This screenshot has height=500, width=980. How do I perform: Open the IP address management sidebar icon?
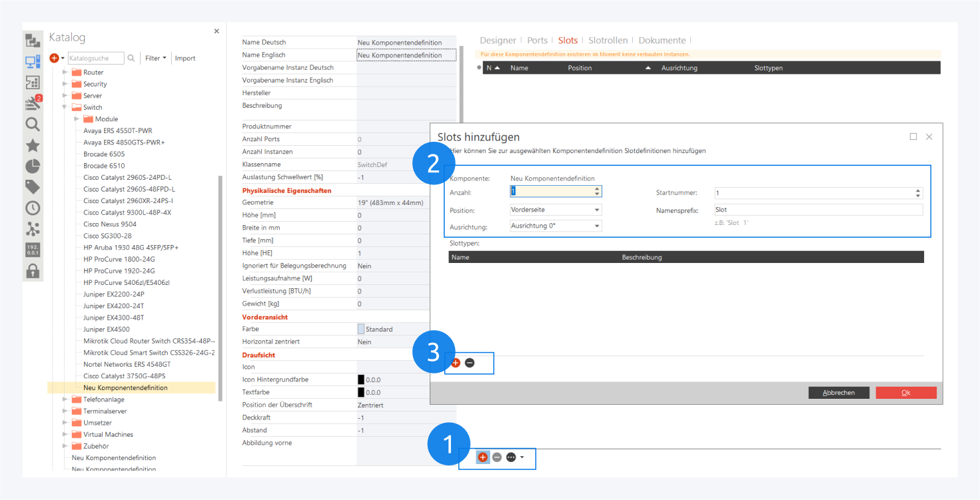coord(33,250)
